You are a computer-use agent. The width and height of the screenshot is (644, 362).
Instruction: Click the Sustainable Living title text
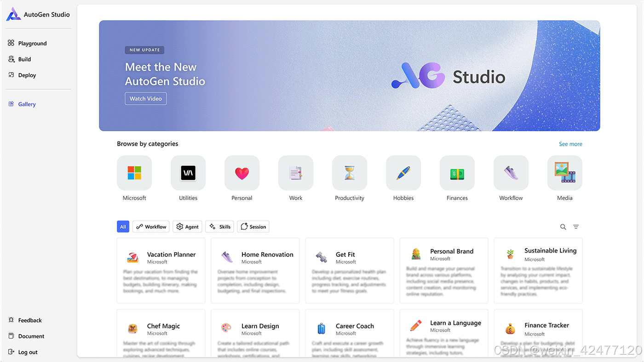[x=550, y=250]
